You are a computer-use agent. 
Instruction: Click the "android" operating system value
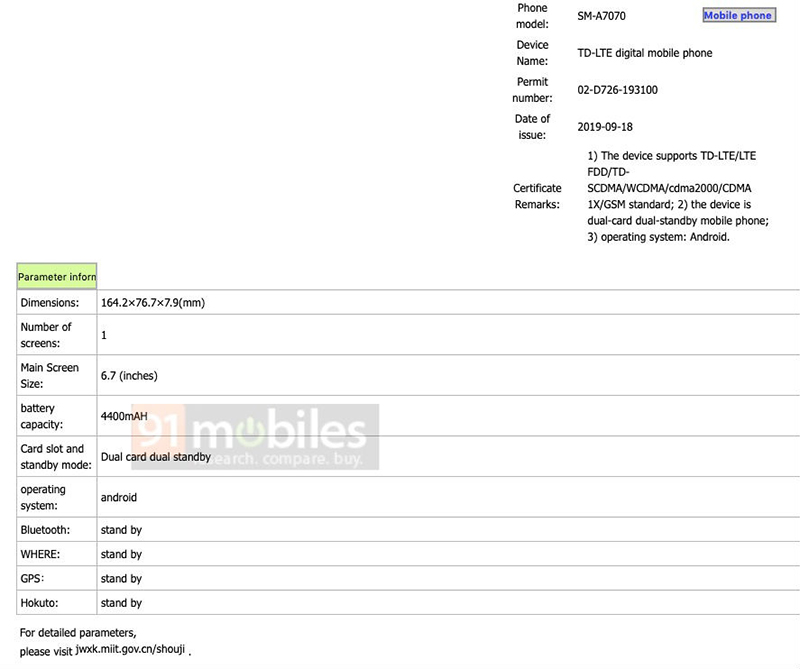tap(119, 497)
